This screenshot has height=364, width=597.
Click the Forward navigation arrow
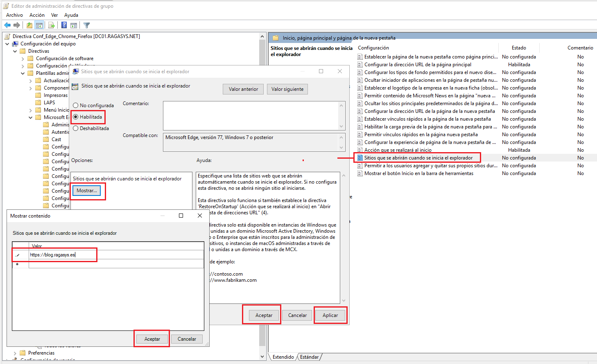click(x=17, y=25)
